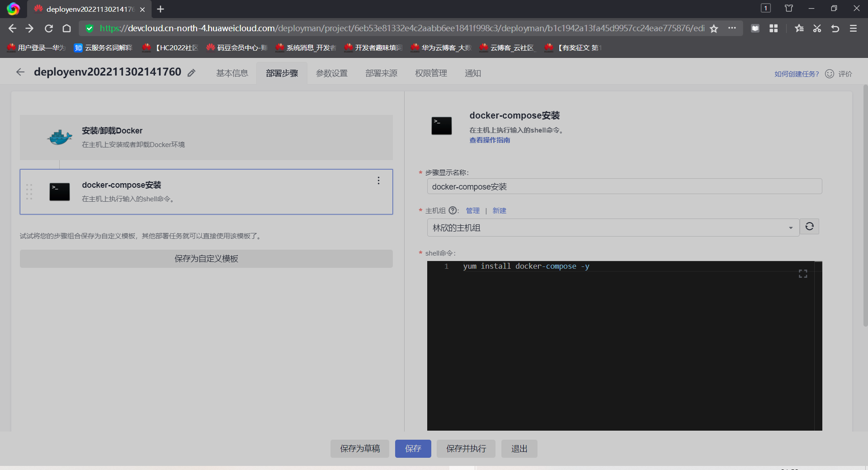868x470 pixels.
Task: Open the tab counter icon
Action: tap(766, 8)
